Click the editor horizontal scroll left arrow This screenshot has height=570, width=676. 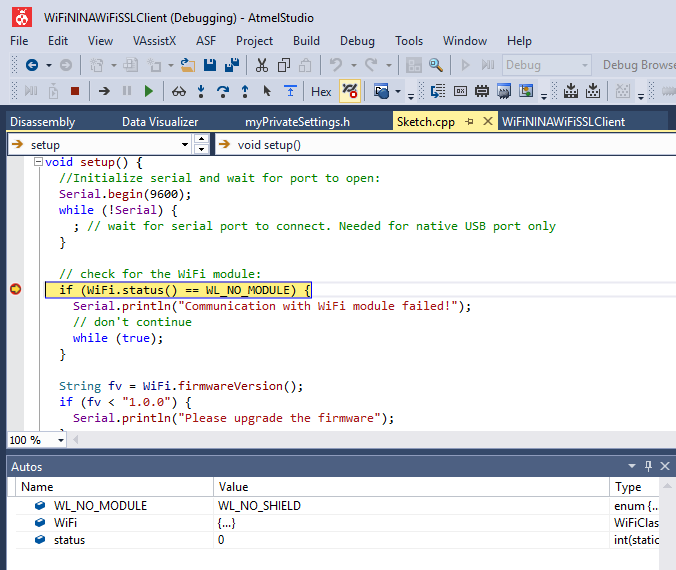pyautogui.click(x=75, y=440)
